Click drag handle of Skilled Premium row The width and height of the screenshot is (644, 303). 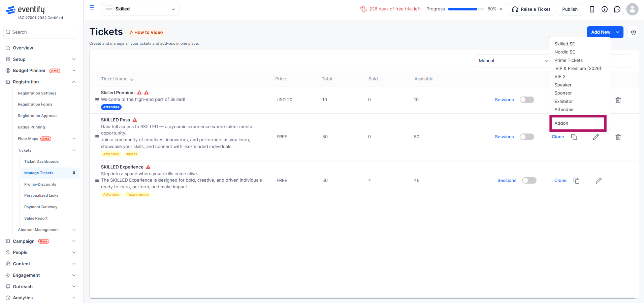(x=97, y=100)
